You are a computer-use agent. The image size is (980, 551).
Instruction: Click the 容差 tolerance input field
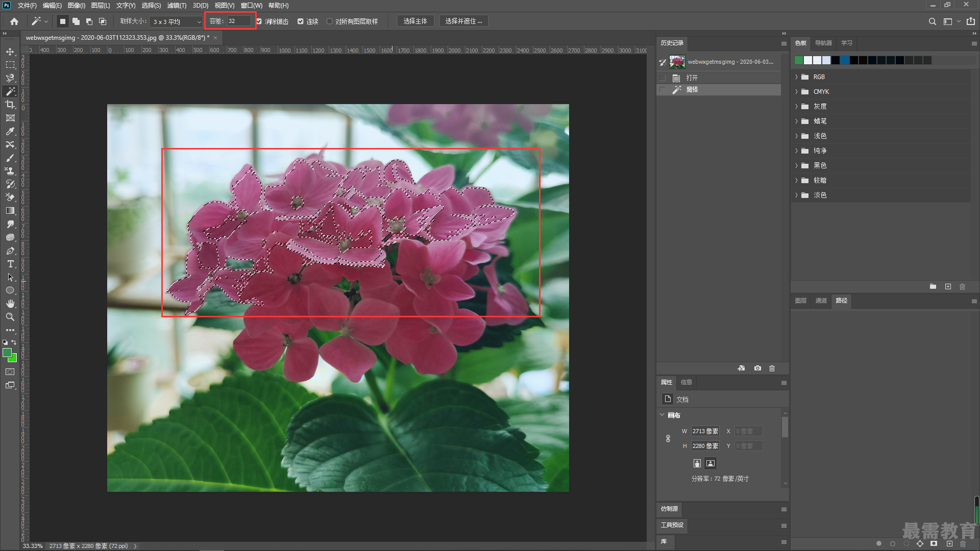[x=239, y=21]
